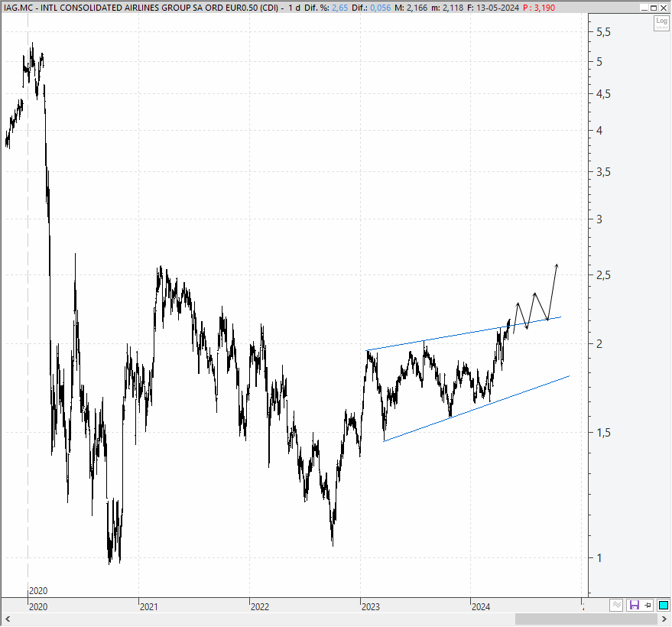Screen dimensions: 672x627
Task: Minimize the IAG.MC chart window
Action: 644,8
